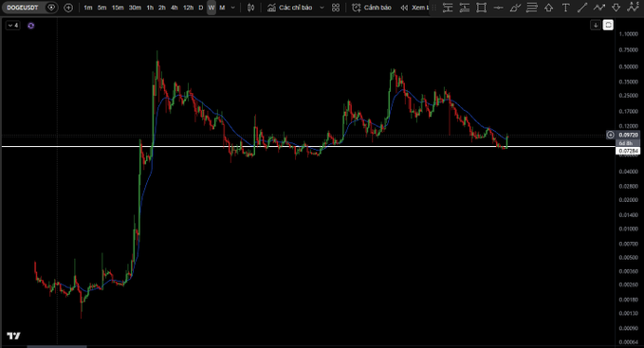Click the 0.07284 horizontal line price label
This screenshot has width=644, height=348.
(x=628, y=151)
